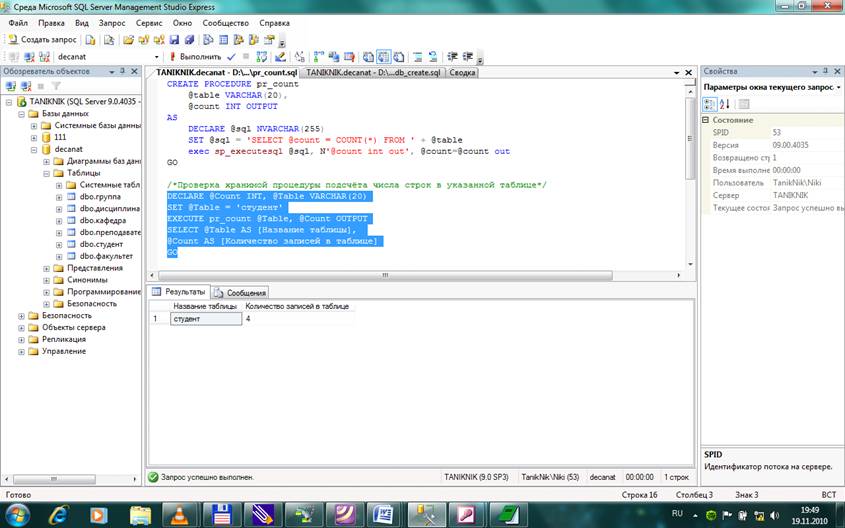
Task: Select the dbo.факультет table in tree
Action: point(106,256)
